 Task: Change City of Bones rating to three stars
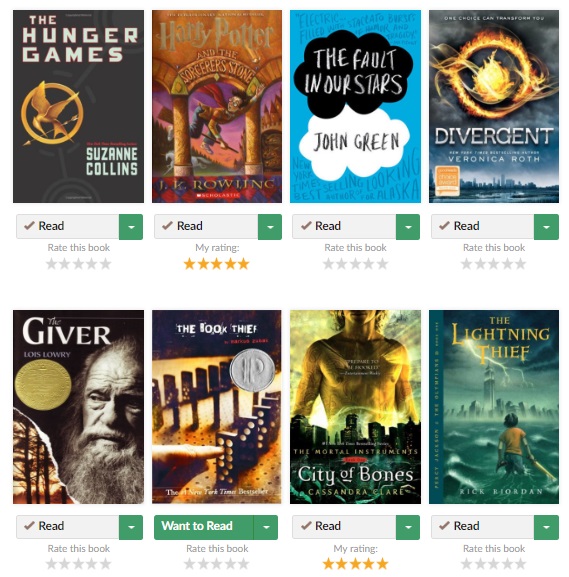(355, 564)
